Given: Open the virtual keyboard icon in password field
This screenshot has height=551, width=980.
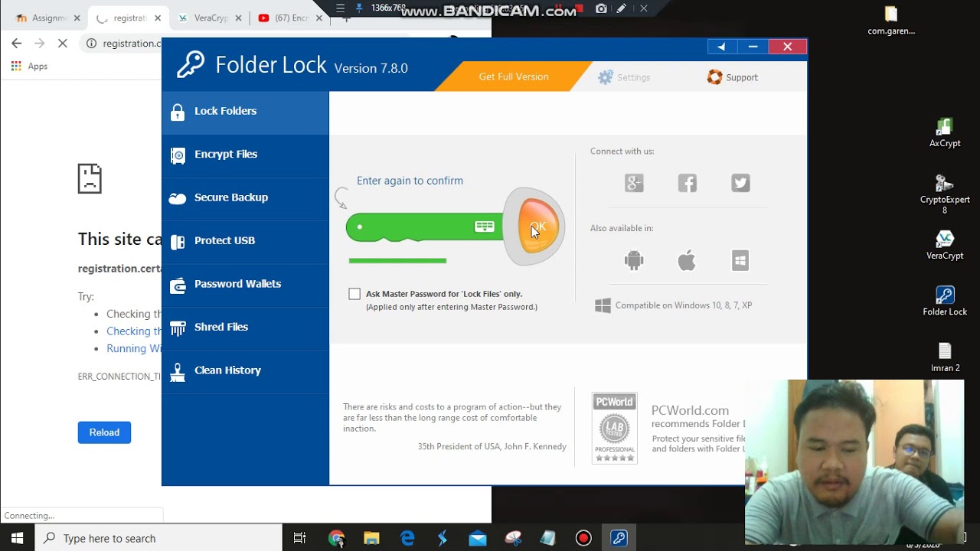Looking at the screenshot, I should (x=485, y=227).
